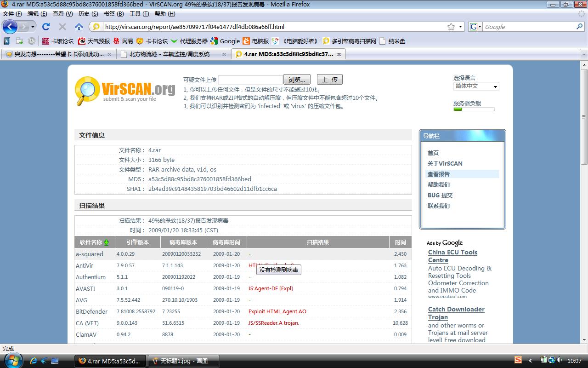The width and height of the screenshot is (588, 368).
Task: Open the 工具 menu
Action: pyautogui.click(x=140, y=14)
